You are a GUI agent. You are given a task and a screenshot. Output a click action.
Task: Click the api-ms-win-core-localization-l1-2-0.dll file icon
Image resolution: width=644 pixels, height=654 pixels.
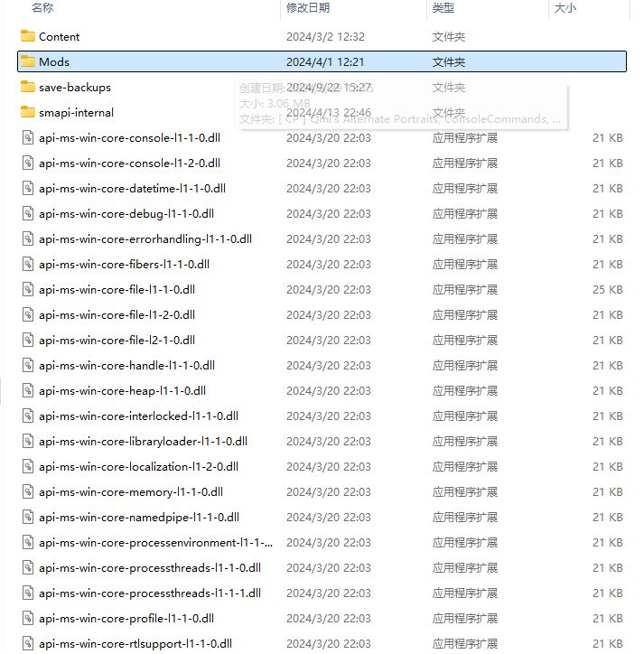click(x=28, y=466)
